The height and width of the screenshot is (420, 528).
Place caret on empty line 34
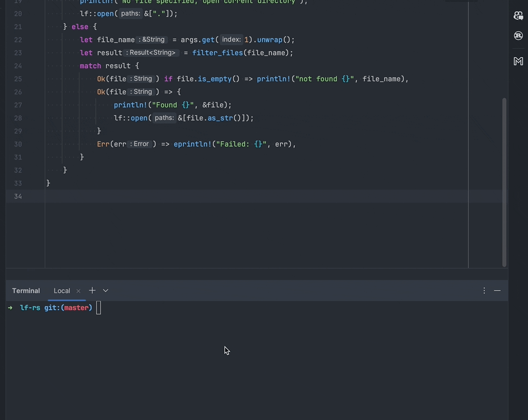(256, 196)
